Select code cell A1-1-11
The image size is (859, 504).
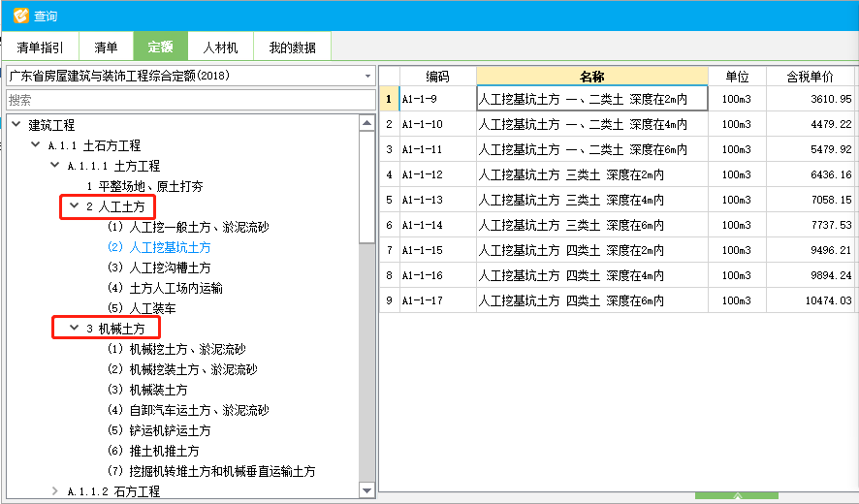(437, 149)
